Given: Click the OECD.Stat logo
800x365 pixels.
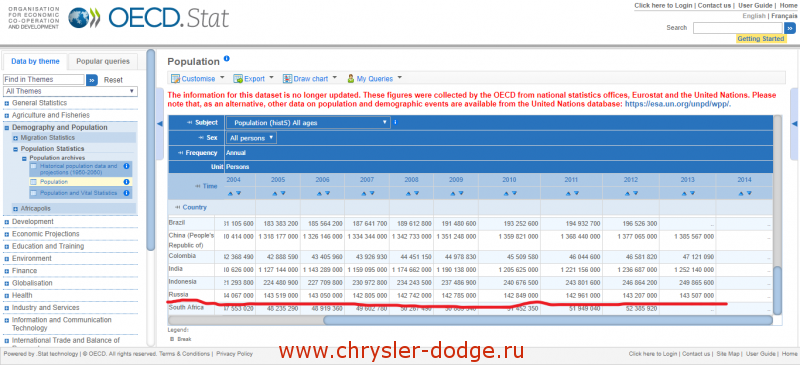Looking at the screenshot, I should coord(148,18).
